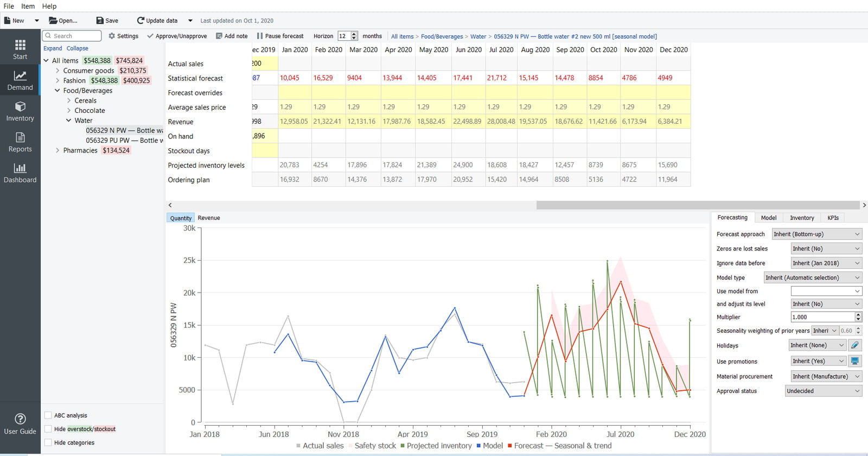Click the Save toolbar button
Image resolution: width=868 pixels, height=456 pixels.
pyautogui.click(x=107, y=21)
